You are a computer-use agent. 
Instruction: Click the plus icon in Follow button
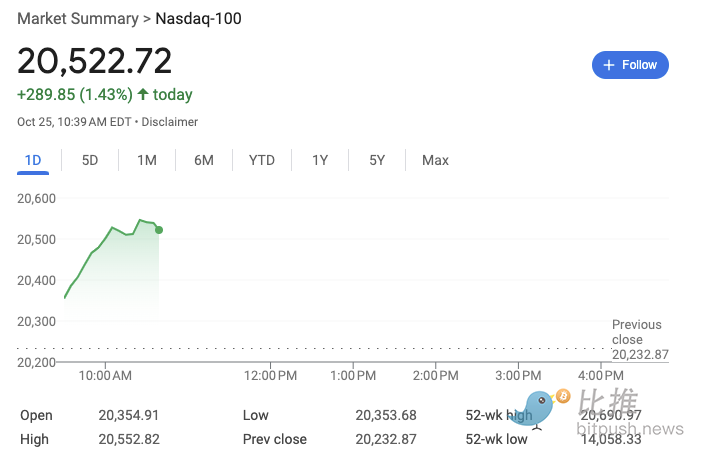coord(609,65)
